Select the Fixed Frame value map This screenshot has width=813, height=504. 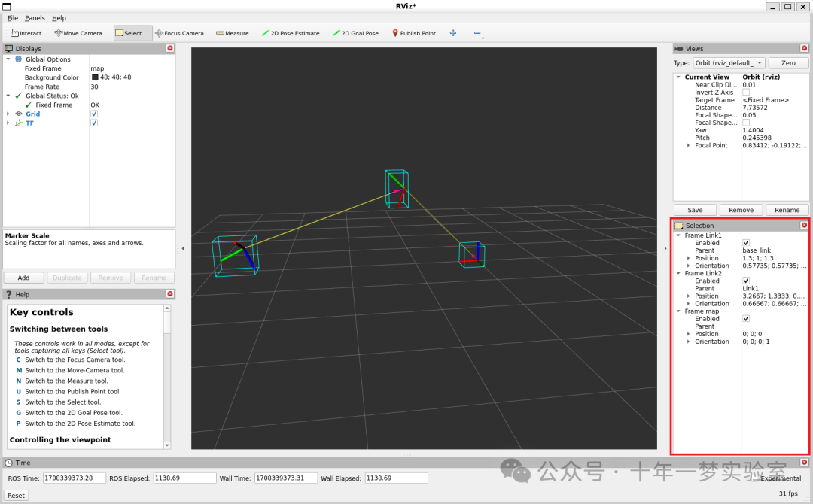[x=97, y=68]
